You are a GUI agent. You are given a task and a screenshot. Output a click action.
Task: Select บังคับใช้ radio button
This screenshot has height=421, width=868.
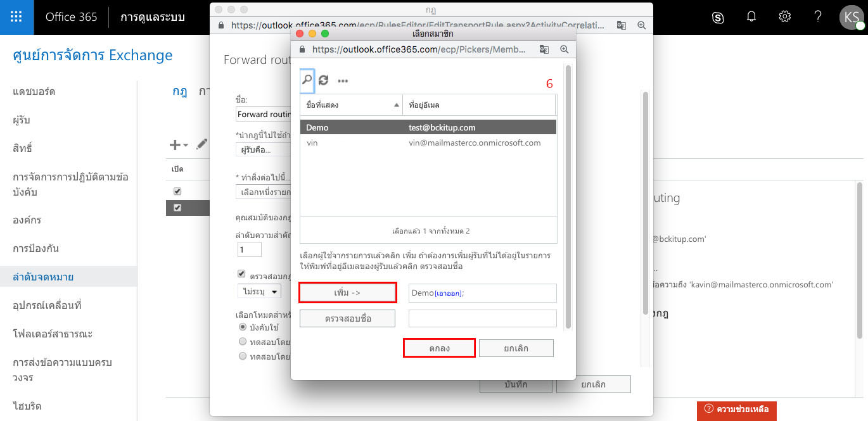[243, 327]
